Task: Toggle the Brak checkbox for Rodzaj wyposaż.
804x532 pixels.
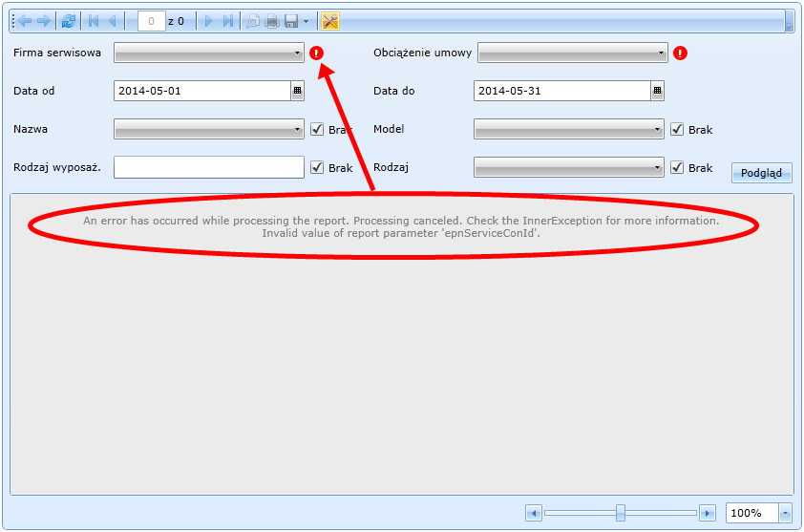Action: pos(317,167)
